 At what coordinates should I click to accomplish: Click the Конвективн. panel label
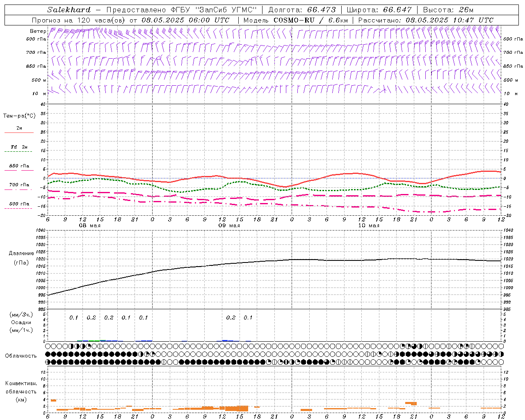pyautogui.click(x=21, y=383)
